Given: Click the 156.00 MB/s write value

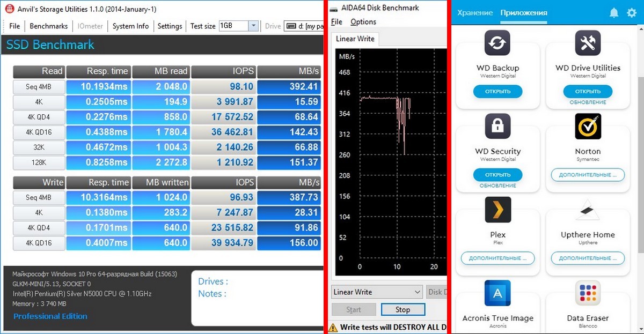Looking at the screenshot, I should [x=289, y=243].
